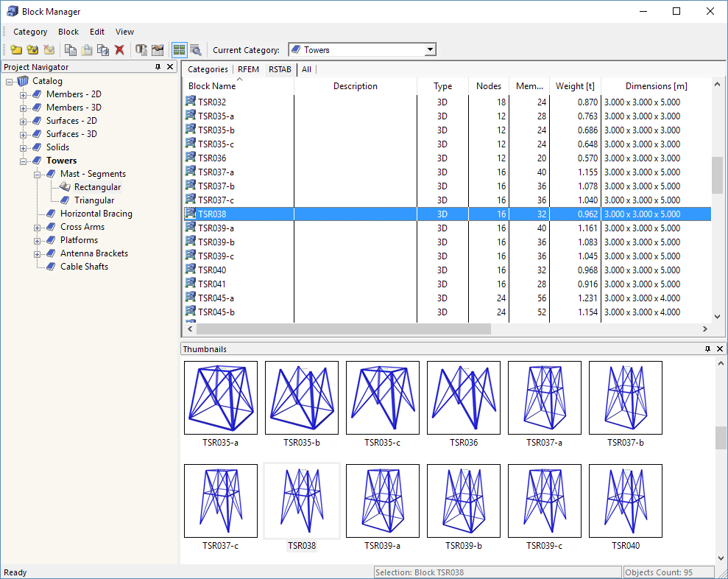Toggle the thumbnails view button
Screen dimensions: 728x579
179,50
